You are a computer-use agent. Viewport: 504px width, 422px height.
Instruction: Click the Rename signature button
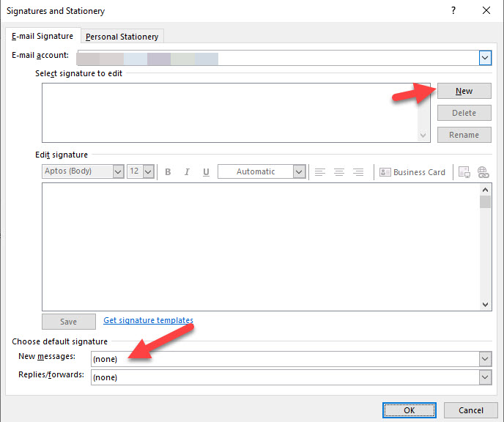464,135
